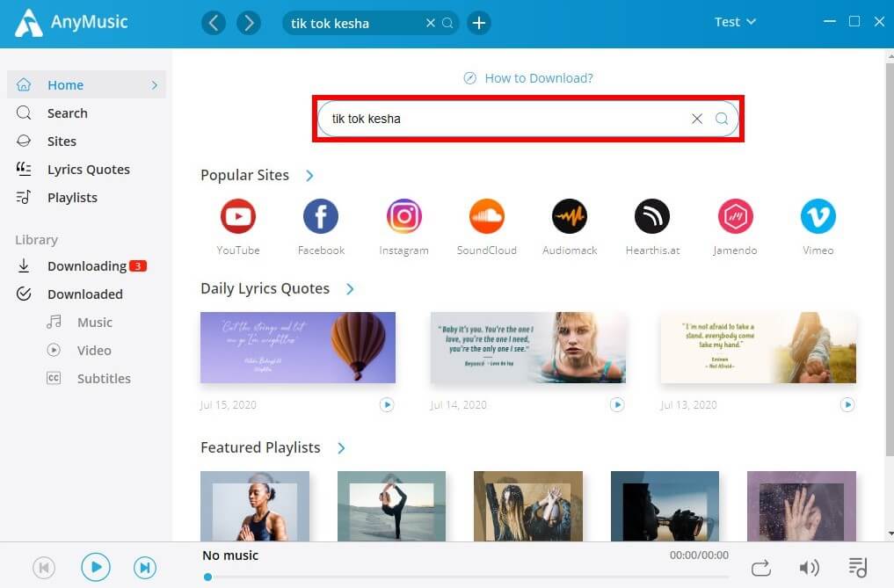
Task: Click the Daily Lyrics Quotes heading
Action: pyautogui.click(x=265, y=288)
